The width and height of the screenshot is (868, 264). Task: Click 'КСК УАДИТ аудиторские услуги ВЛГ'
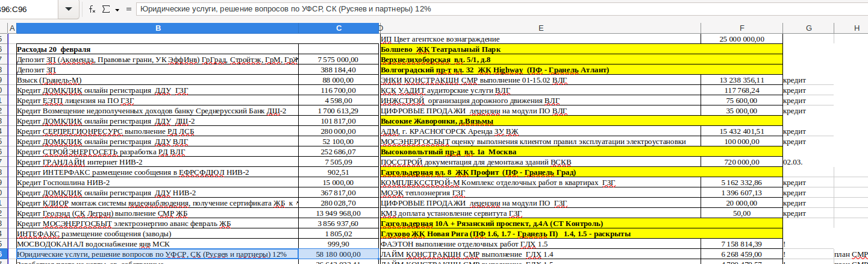coord(541,90)
